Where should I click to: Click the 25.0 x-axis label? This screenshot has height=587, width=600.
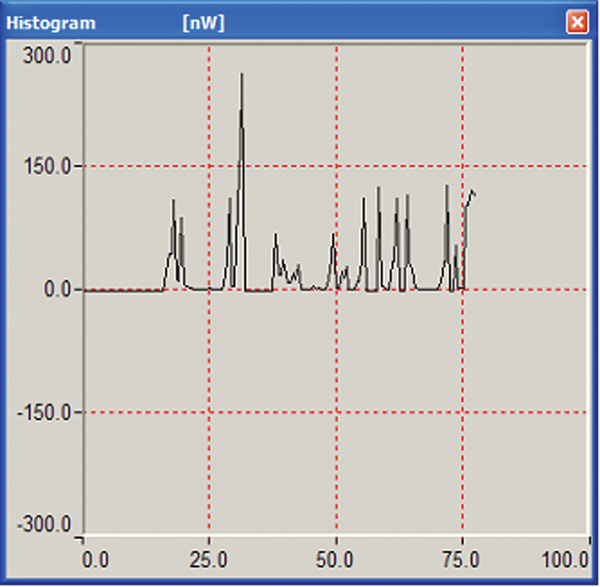tap(210, 556)
